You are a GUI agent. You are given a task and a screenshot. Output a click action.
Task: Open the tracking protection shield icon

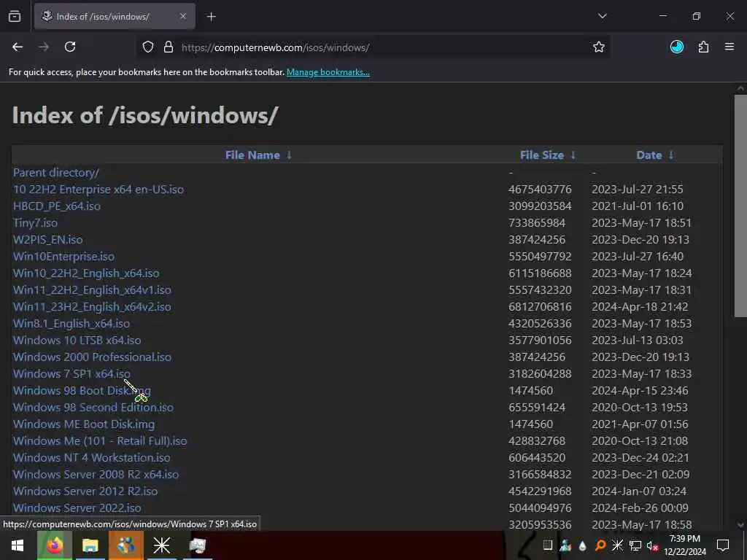pyautogui.click(x=148, y=47)
